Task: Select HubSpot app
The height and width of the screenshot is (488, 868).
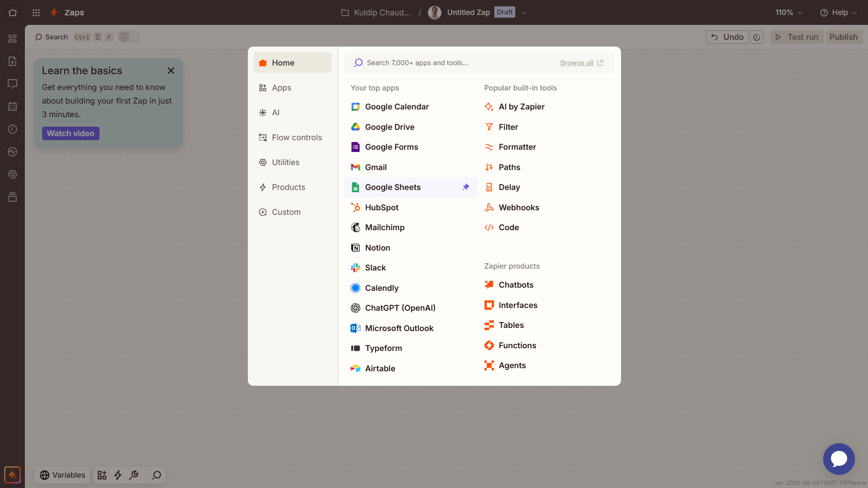Action: click(x=410, y=208)
